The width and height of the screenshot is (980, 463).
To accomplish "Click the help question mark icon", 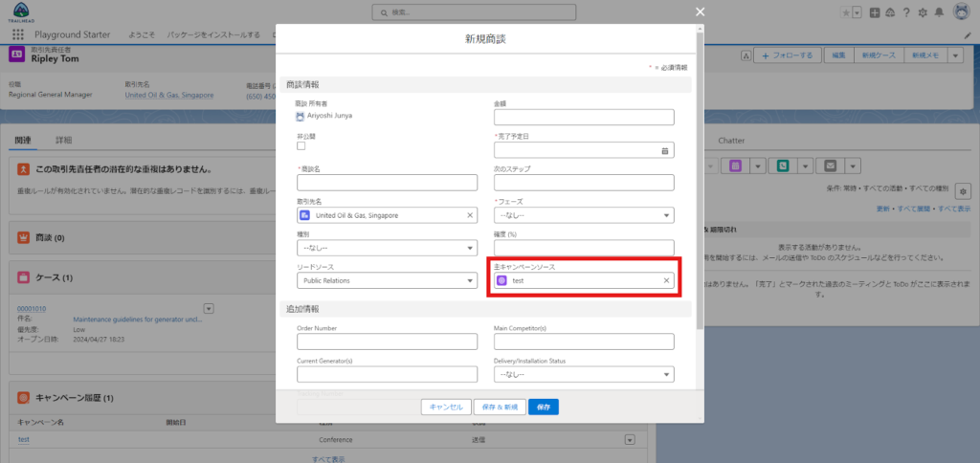I will [905, 12].
